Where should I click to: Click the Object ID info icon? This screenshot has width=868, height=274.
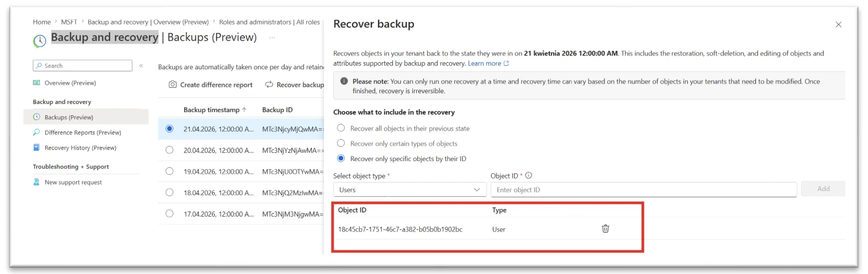click(528, 176)
